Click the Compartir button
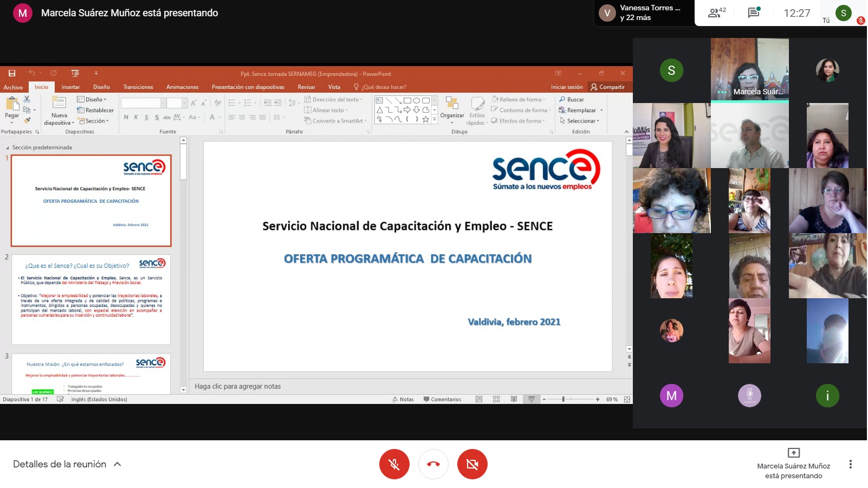 click(x=607, y=87)
